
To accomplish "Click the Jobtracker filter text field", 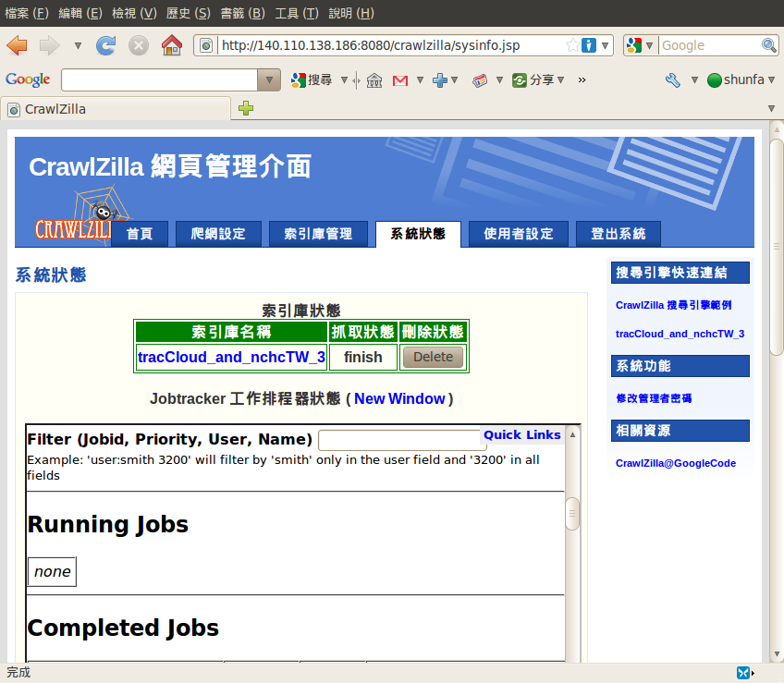I will (x=400, y=441).
